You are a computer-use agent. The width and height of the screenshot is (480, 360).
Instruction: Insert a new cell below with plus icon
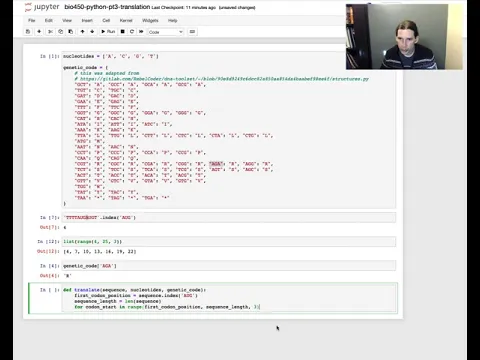pyautogui.click(x=39, y=31)
